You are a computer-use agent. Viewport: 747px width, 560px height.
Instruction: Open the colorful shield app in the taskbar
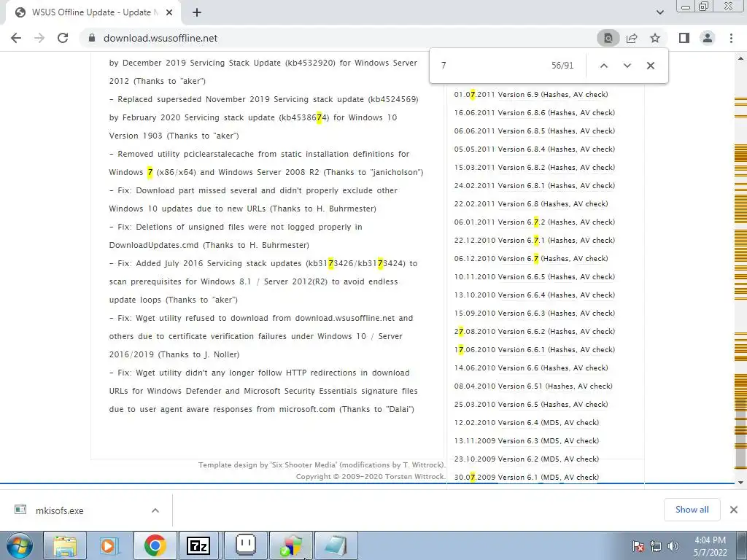[290, 545]
